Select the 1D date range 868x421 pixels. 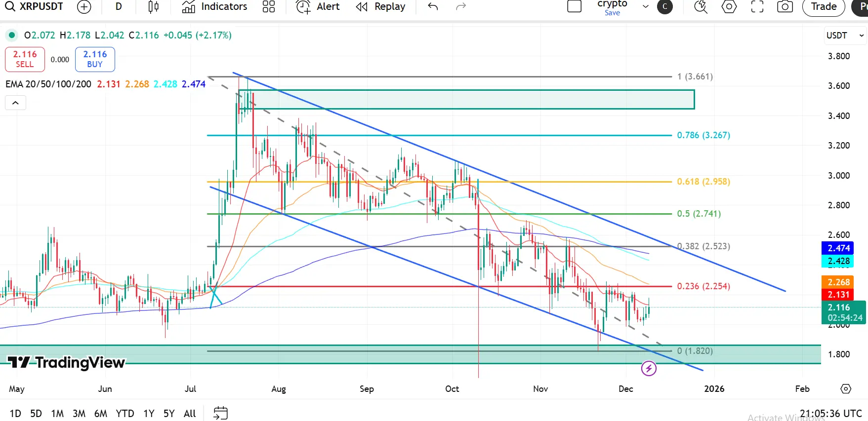click(15, 414)
